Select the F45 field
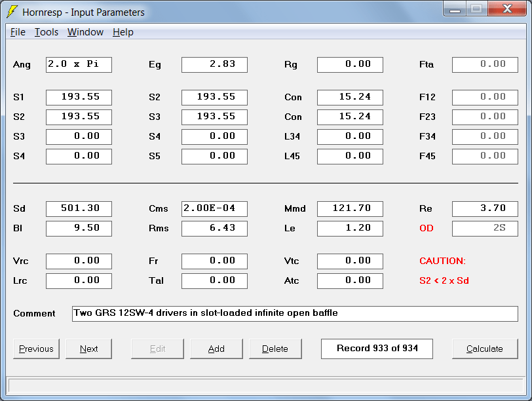 [485, 157]
